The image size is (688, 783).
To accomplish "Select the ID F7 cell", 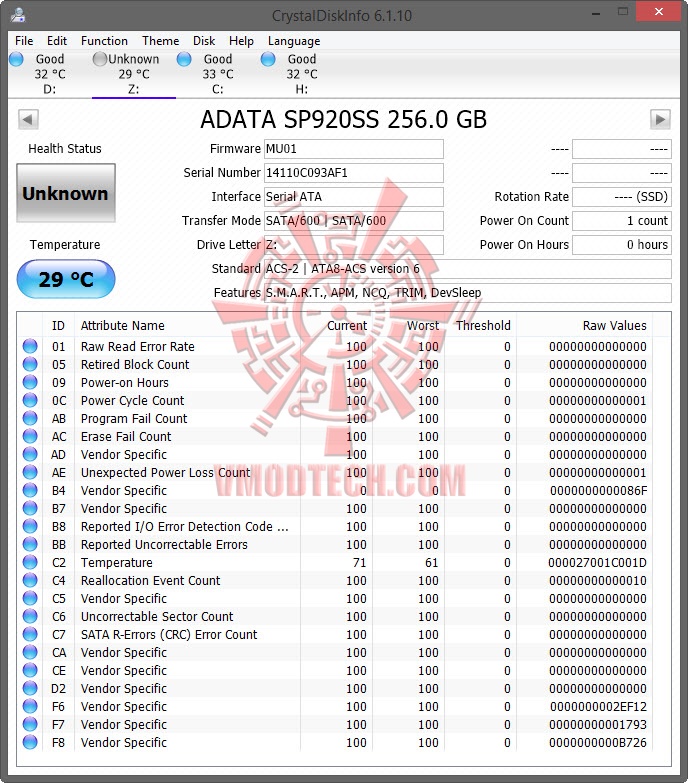I will (x=58, y=725).
